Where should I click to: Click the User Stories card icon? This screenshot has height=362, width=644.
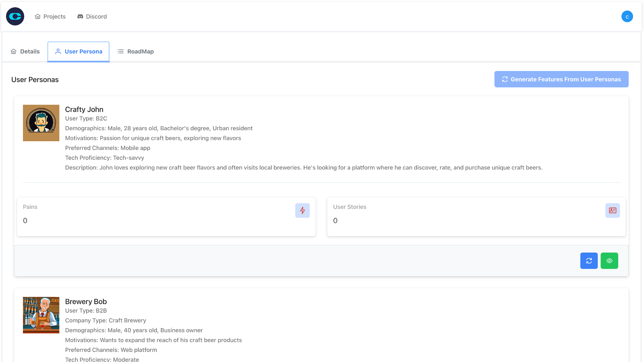[x=612, y=210]
